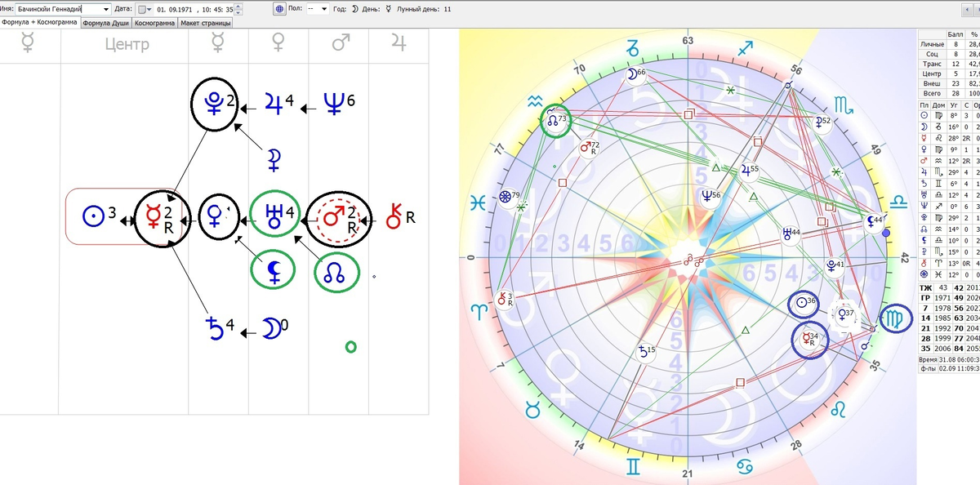Click the Moon with value 0 in formula

270,328
